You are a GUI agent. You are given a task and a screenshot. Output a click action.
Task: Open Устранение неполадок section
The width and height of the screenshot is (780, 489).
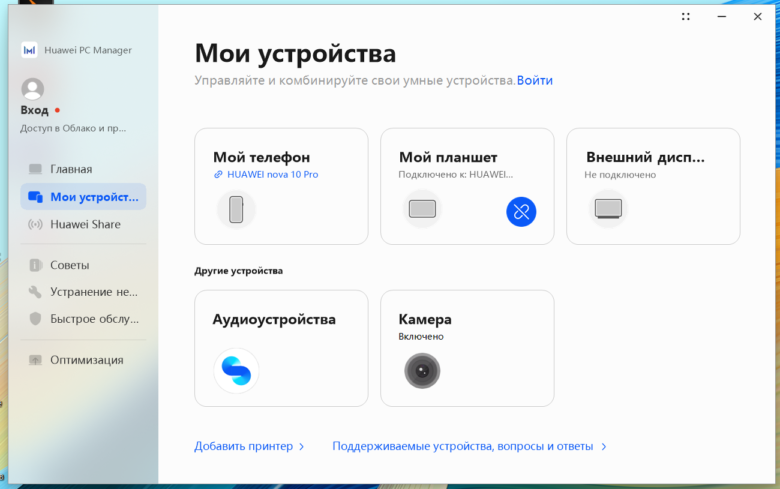coord(83,292)
